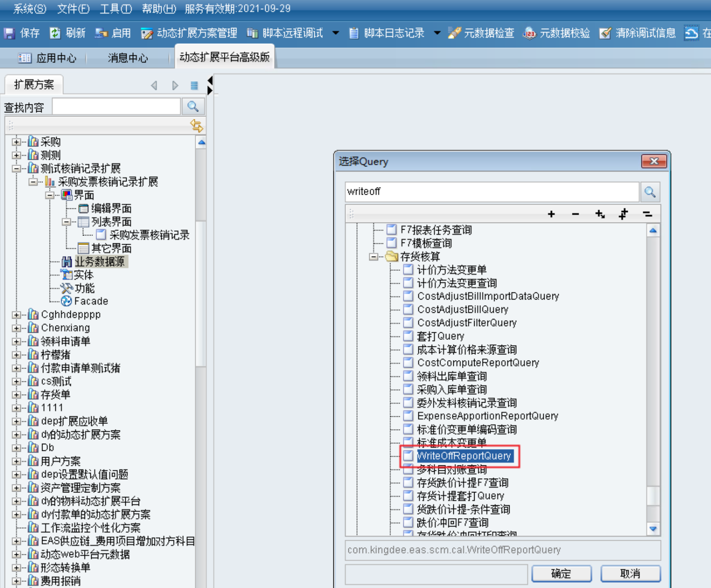Click the left panel search magnifier
Viewport: 711px width, 588px height.
tap(193, 107)
